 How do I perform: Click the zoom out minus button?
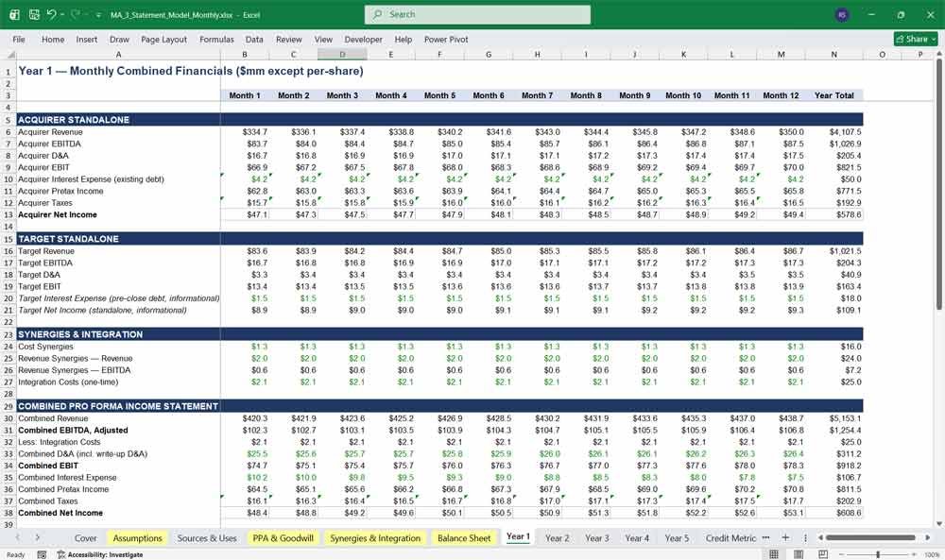click(x=839, y=554)
